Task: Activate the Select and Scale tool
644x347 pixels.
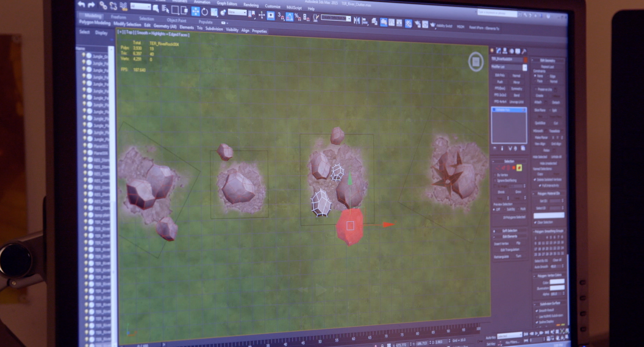Action: click(x=214, y=12)
